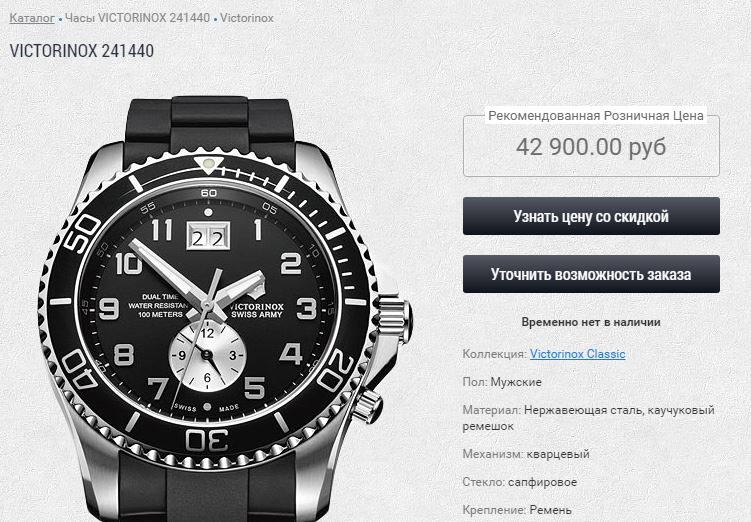751x522 pixels.
Task: Click the Часы VICTORINOX 241440 breadcrumb
Action: point(137,18)
